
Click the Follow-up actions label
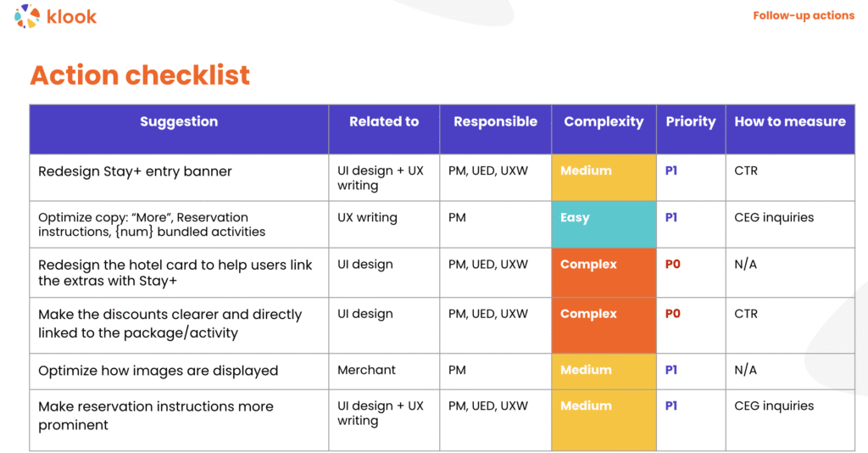[803, 15]
